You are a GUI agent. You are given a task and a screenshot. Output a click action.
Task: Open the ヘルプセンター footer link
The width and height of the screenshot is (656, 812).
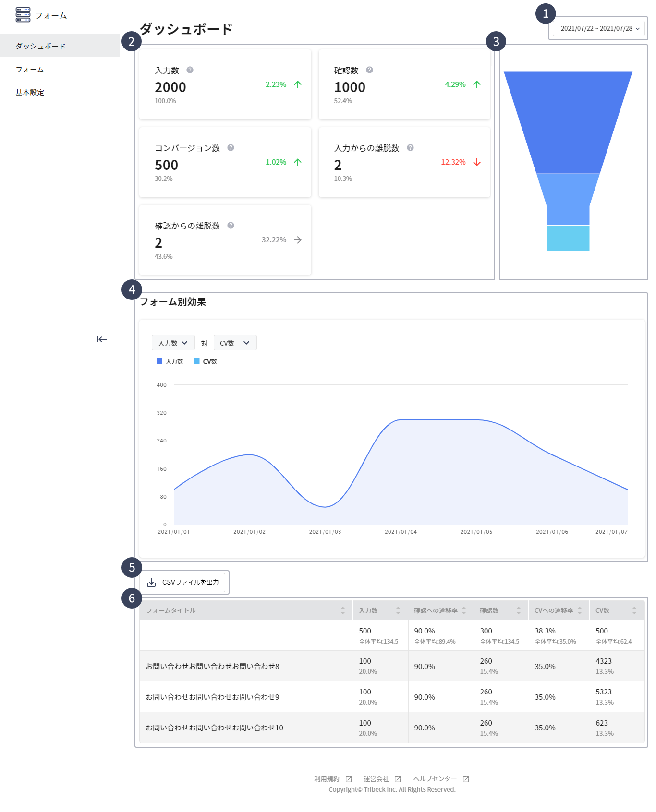(x=435, y=779)
